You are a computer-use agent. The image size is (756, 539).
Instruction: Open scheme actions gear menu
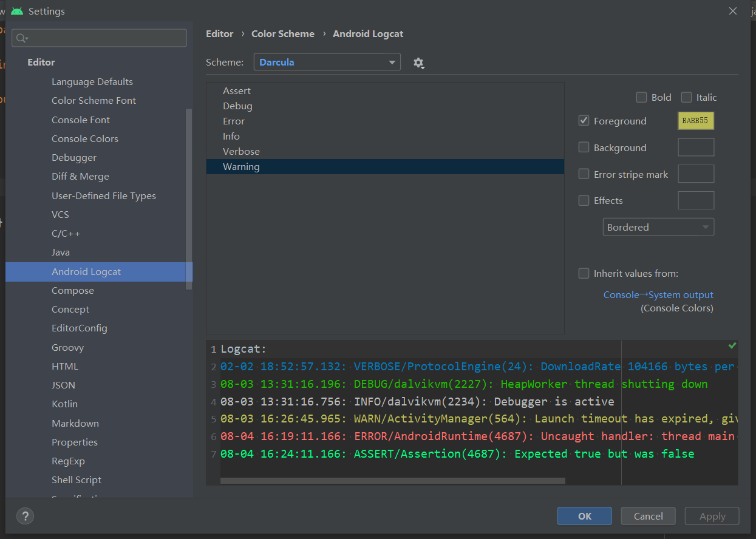(418, 63)
